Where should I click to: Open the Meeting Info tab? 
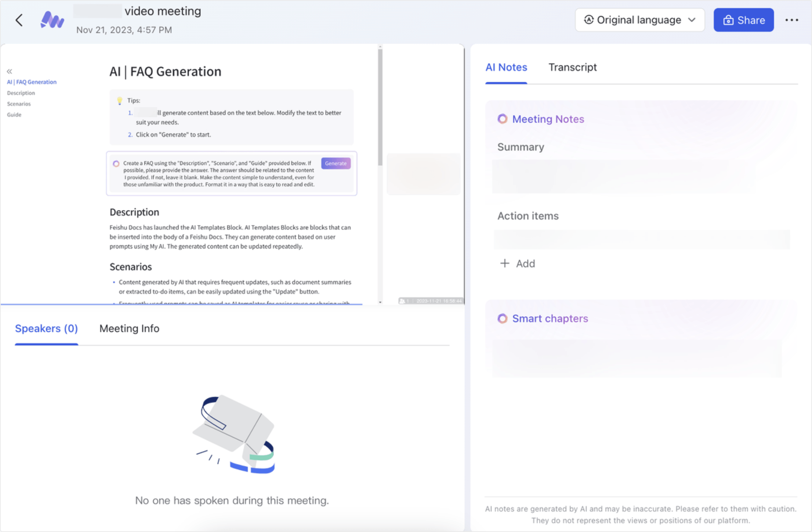click(129, 328)
